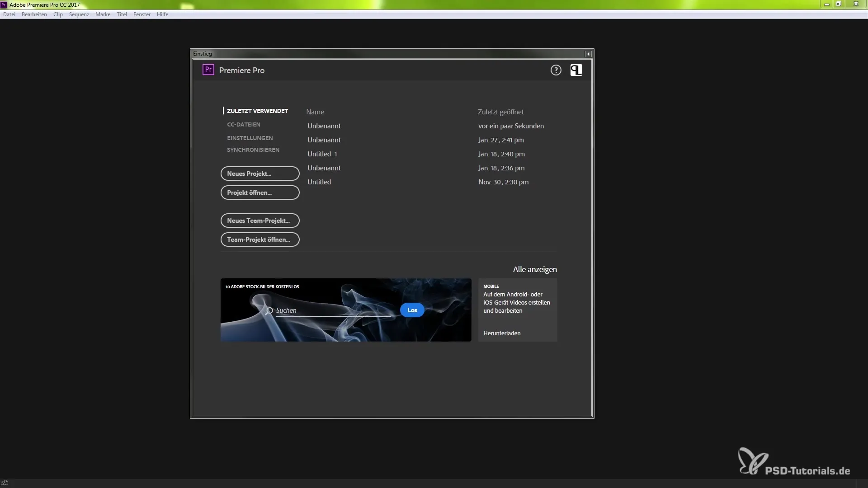Open the Datei menu
This screenshot has height=488, width=868.
[9, 14]
